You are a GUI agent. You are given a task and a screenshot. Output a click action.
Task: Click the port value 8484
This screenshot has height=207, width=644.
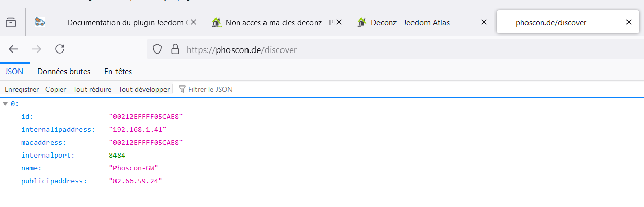pyautogui.click(x=117, y=155)
